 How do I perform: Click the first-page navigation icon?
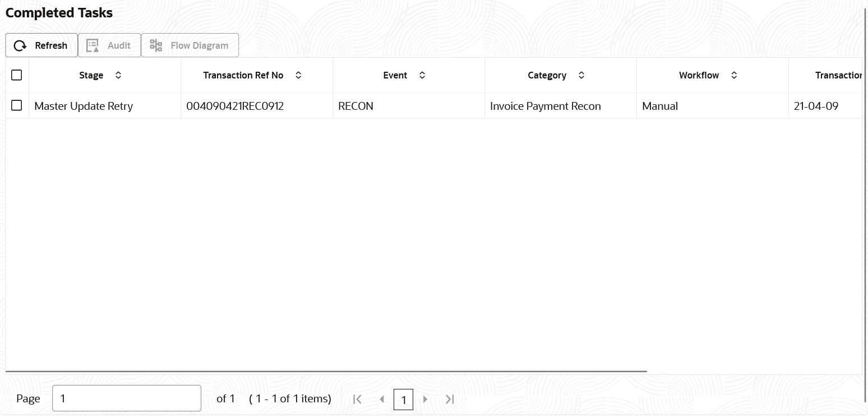pos(357,399)
